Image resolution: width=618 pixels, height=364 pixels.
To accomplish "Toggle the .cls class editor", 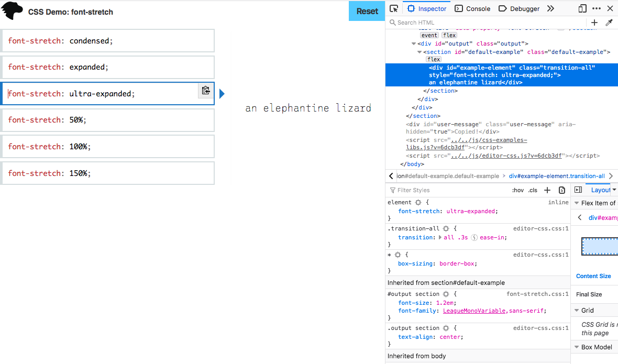I will coord(533,190).
